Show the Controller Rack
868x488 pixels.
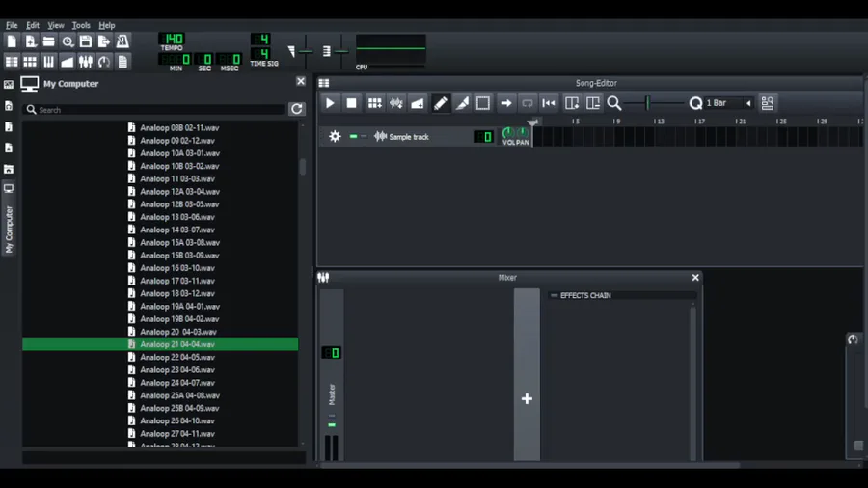[104, 62]
